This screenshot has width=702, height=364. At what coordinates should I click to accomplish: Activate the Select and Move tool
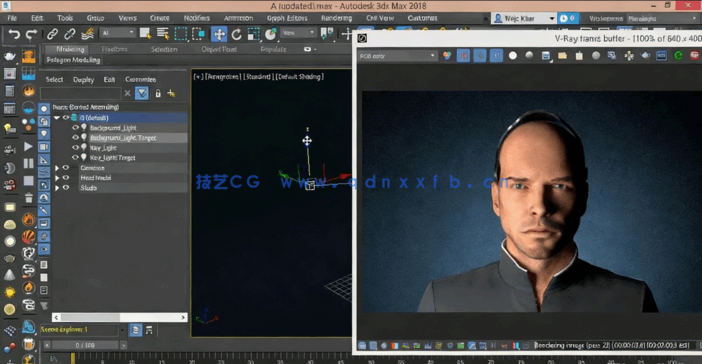point(219,34)
